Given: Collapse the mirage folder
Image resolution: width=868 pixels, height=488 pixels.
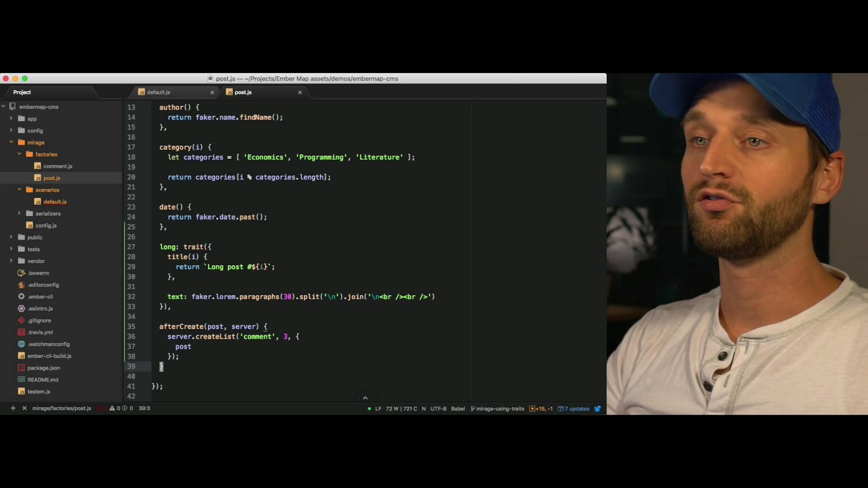Looking at the screenshot, I should [11, 142].
